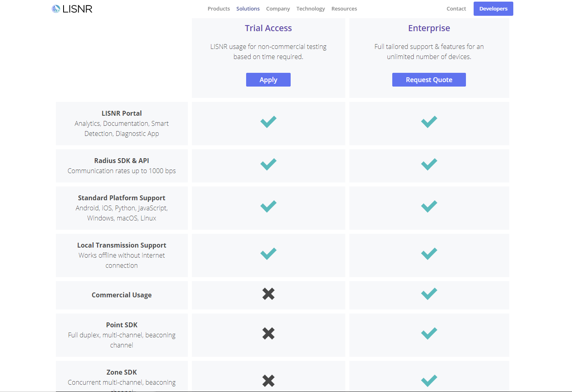The width and height of the screenshot is (572, 392).
Task: Open the Products navigation menu
Action: click(x=219, y=9)
